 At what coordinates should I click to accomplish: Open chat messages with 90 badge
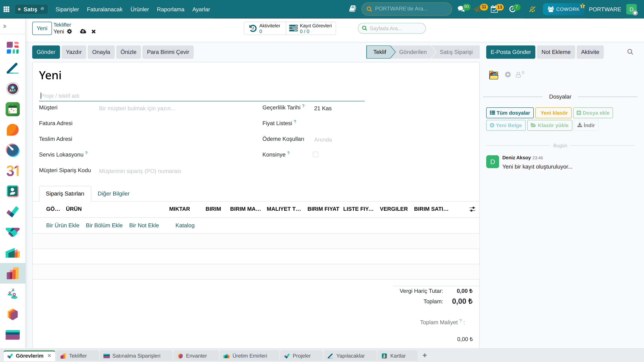[461, 9]
